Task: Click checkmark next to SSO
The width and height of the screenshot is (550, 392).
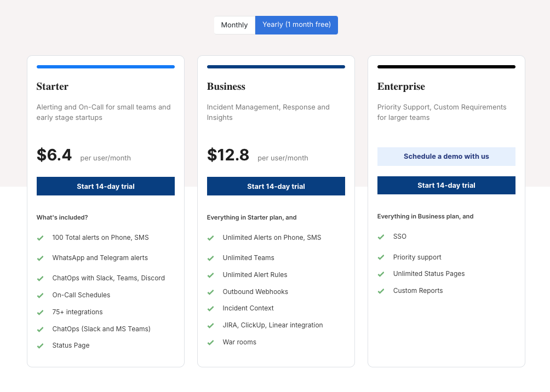Action: tap(381, 237)
